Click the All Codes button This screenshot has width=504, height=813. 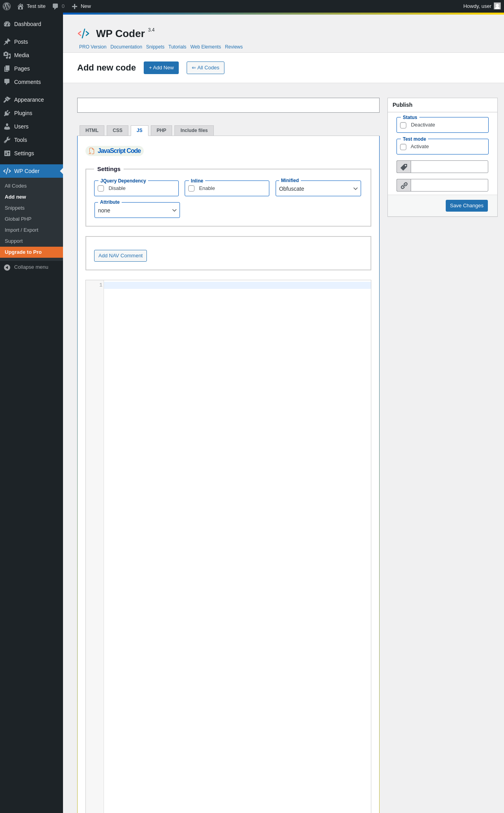click(206, 68)
